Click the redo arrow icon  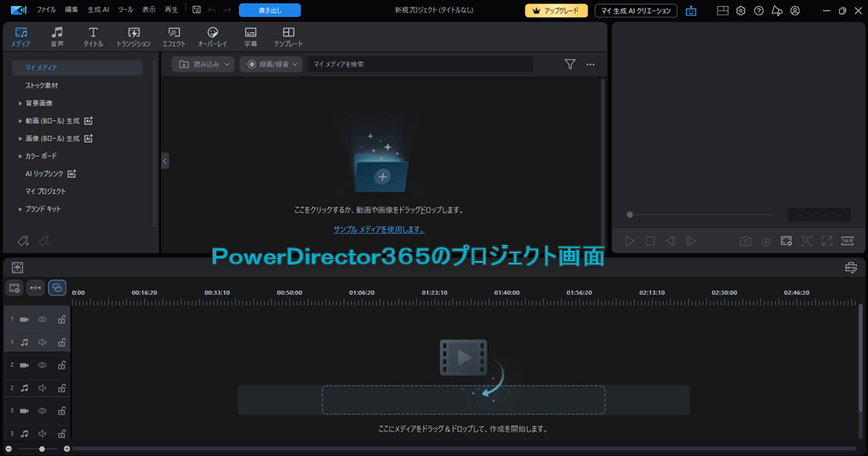(x=227, y=10)
